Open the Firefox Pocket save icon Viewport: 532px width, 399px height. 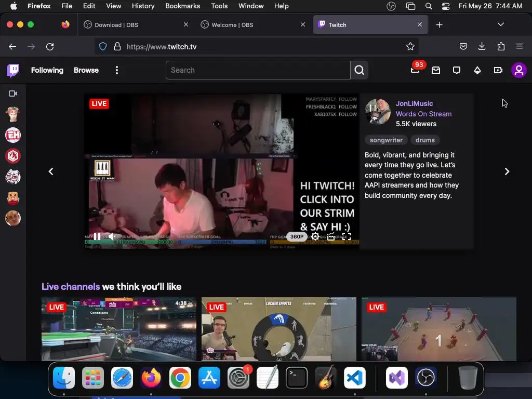(x=463, y=46)
